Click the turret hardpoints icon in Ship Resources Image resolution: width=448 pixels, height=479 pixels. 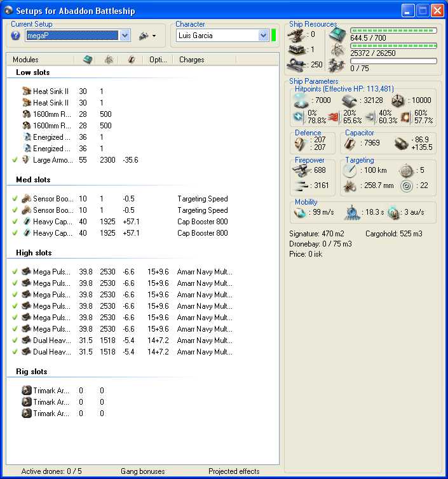pyautogui.click(x=296, y=35)
